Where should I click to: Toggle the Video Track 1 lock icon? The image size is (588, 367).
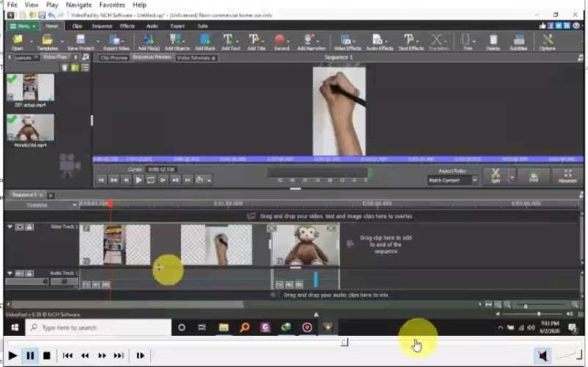point(29,227)
